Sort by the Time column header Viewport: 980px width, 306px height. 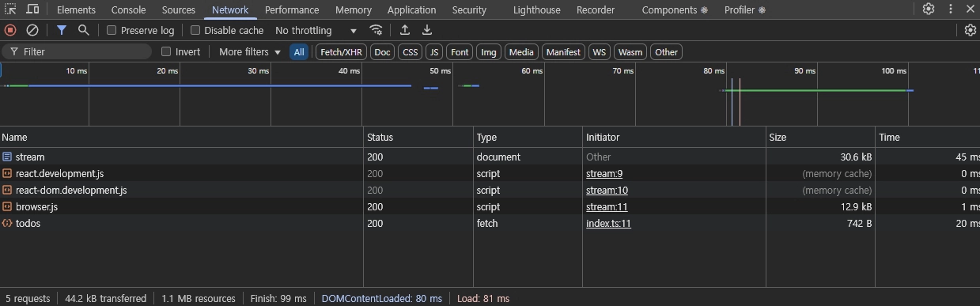pyautogui.click(x=928, y=137)
